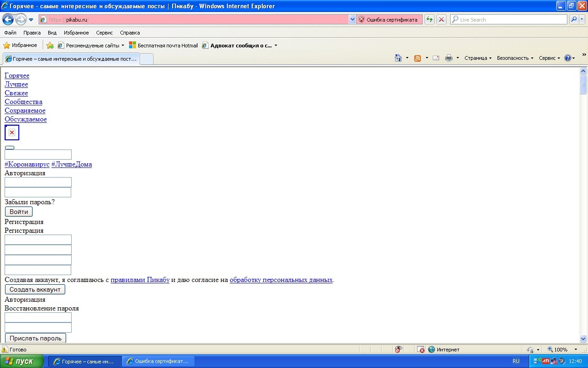The width and height of the screenshot is (588, 368).
Task: Click the Интернет zone globe icon
Action: (431, 350)
